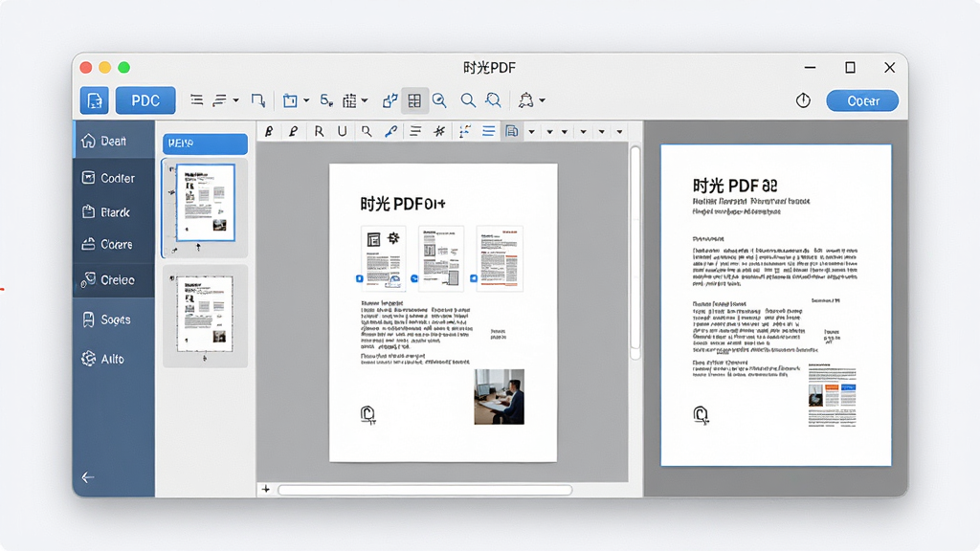Click the R icon in formatting toolbar
980x551 pixels.
[x=319, y=131]
